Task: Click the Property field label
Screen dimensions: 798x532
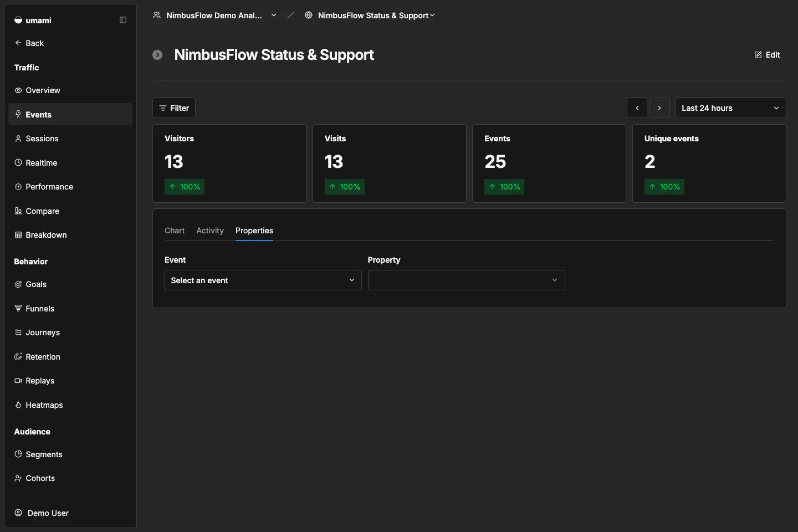Action: click(384, 260)
